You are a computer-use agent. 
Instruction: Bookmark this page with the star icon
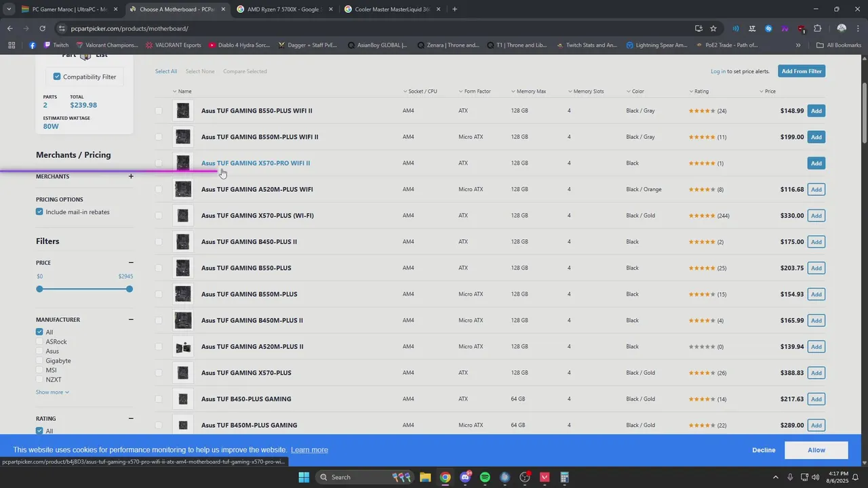click(x=713, y=28)
